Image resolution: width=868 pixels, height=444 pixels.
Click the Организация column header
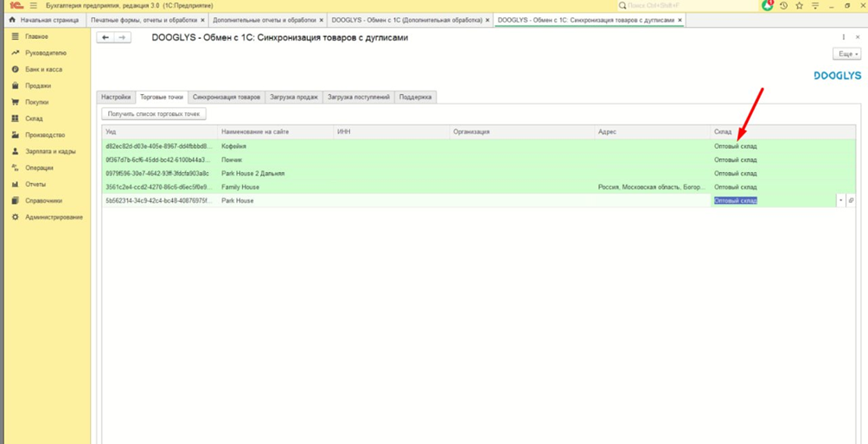521,132
